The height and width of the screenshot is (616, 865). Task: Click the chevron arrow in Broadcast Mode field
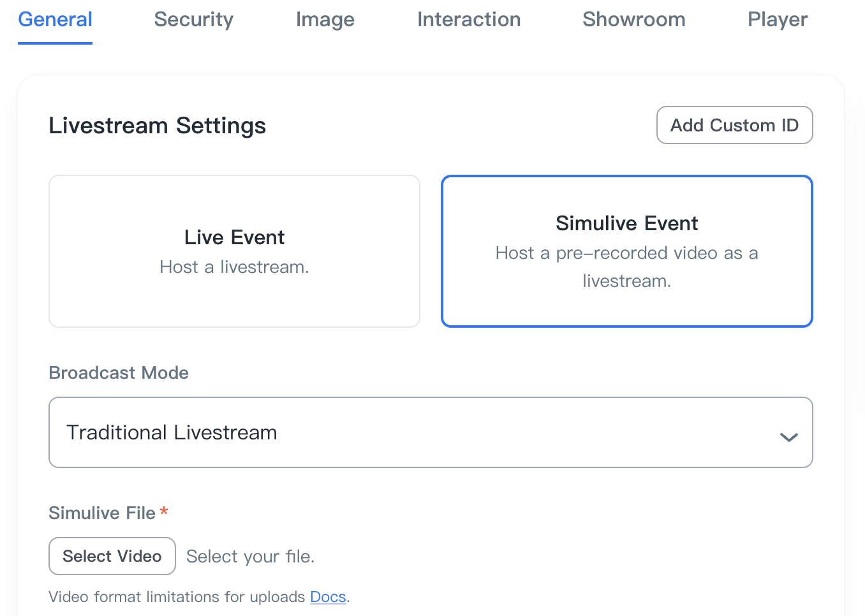(x=788, y=437)
